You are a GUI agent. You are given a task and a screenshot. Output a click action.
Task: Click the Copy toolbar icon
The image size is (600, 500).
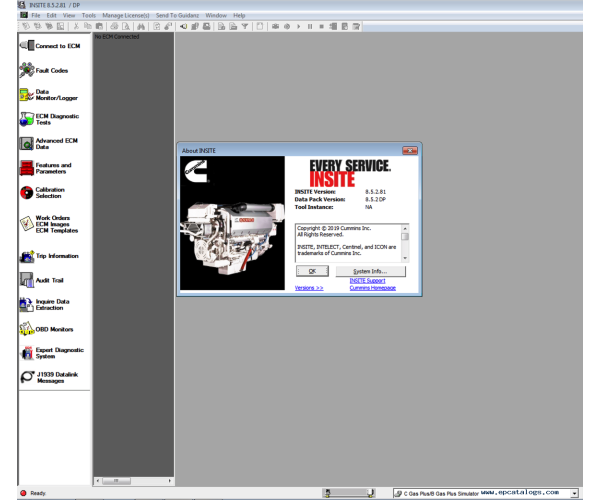click(x=88, y=26)
